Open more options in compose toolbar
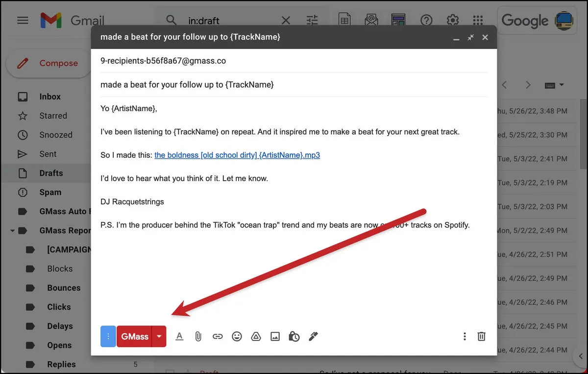 (x=465, y=336)
